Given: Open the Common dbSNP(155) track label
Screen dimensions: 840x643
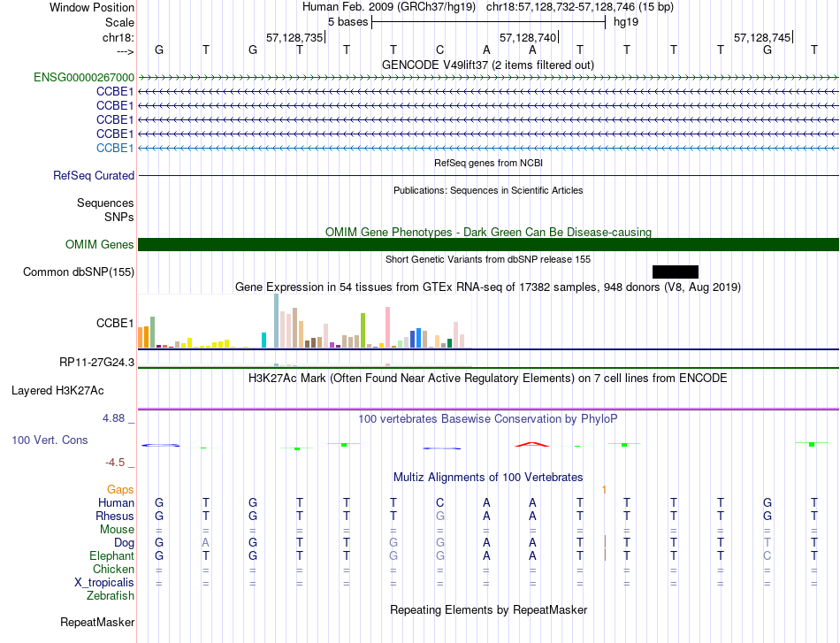Looking at the screenshot, I should 78,272.
